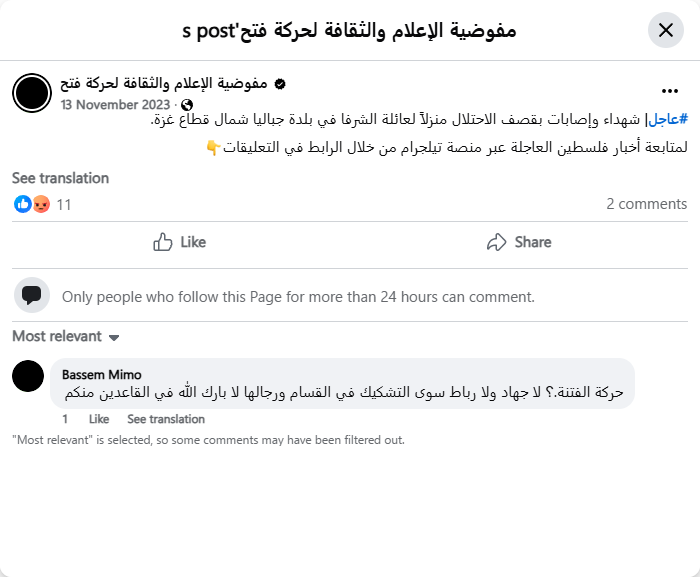The image size is (700, 577).
Task: Open the three-dot post options menu
Action: pos(669,90)
